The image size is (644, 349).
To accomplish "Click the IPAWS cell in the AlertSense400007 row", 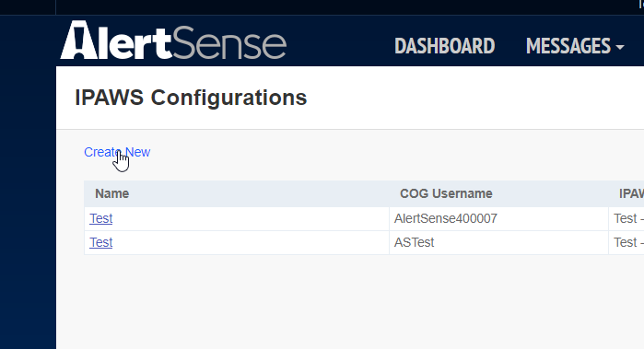I will click(x=626, y=218).
